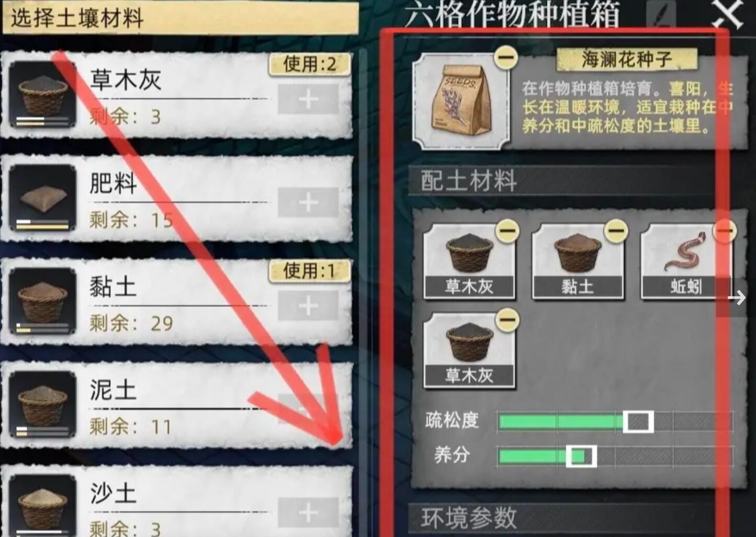
Task: Click the 疏松度 slider handle
Action: (638, 421)
